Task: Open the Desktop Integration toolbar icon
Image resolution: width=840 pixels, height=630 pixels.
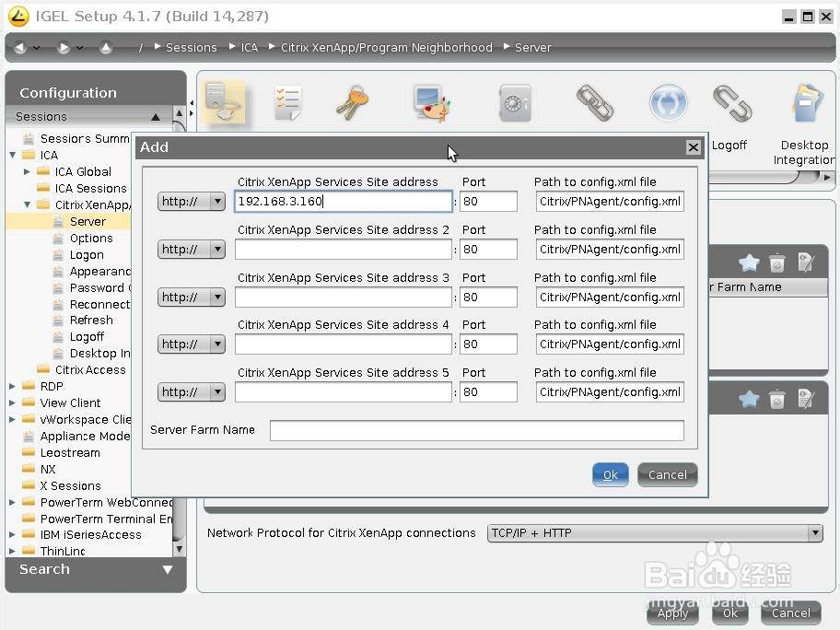Action: point(808,103)
